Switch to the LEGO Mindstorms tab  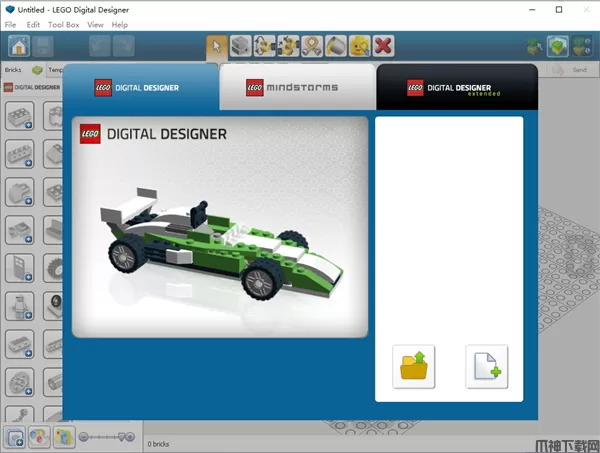297,88
